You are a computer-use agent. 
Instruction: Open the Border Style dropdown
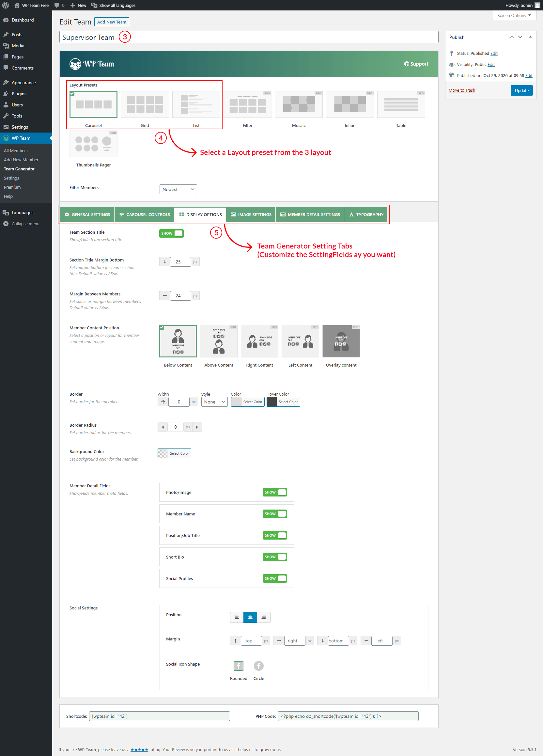tap(214, 402)
